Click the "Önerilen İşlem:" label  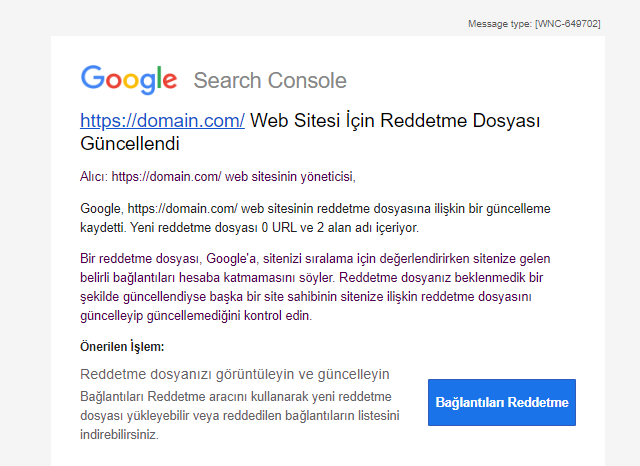coord(122,347)
